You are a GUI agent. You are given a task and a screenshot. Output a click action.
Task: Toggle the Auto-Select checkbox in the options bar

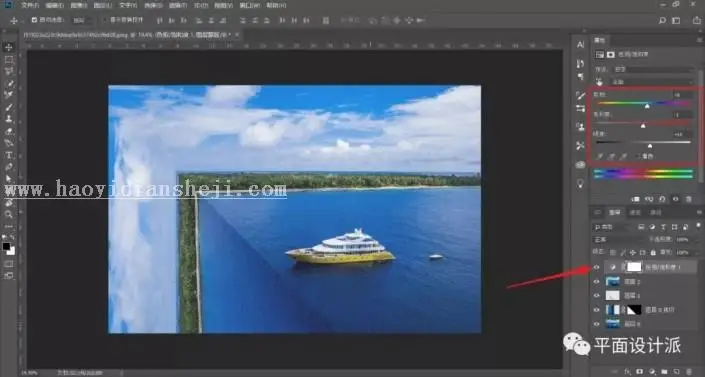pyautogui.click(x=34, y=20)
